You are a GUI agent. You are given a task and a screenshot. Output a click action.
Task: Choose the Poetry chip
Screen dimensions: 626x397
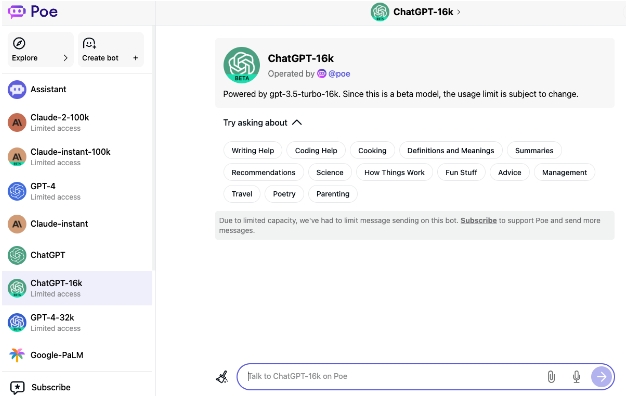pos(284,194)
